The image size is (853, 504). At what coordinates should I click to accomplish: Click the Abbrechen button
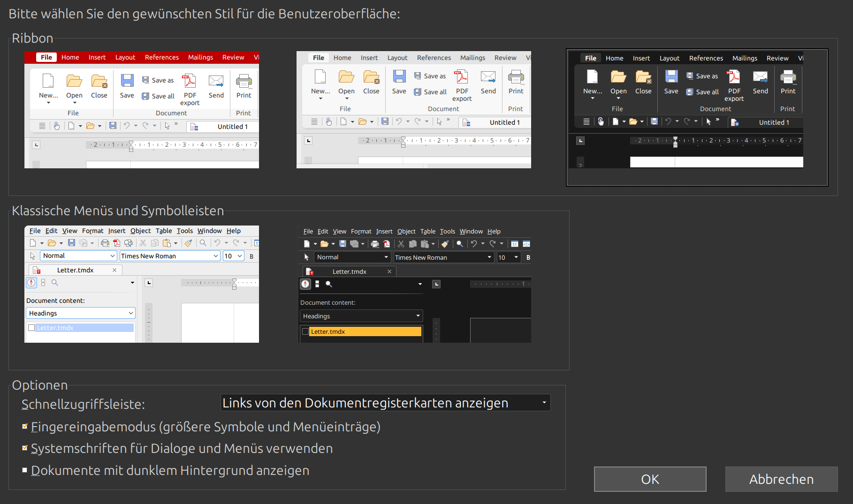point(782,479)
